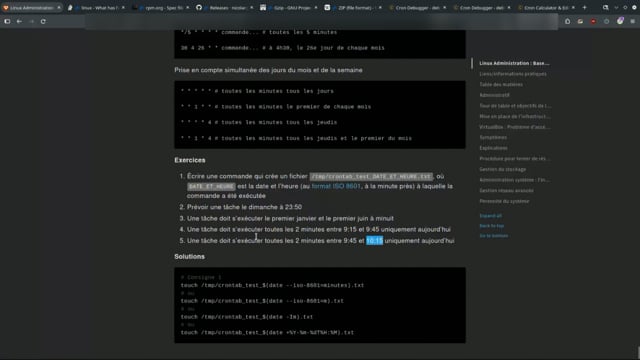The height and width of the screenshot is (360, 640).
Task: Click exercise 'Prévoir une tâche le dimanche à 23:50'
Action: (244, 207)
